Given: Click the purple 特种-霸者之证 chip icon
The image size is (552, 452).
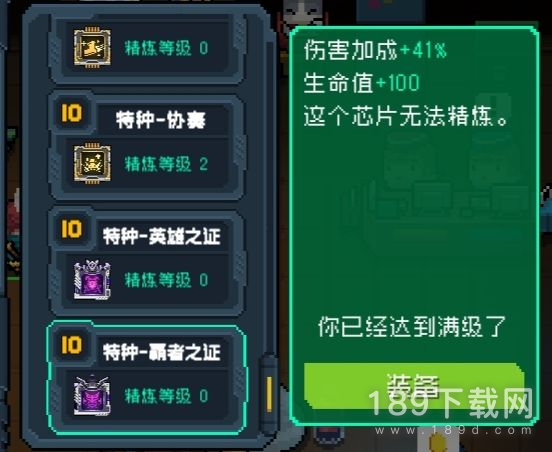Looking at the screenshot, I should tap(92, 395).
